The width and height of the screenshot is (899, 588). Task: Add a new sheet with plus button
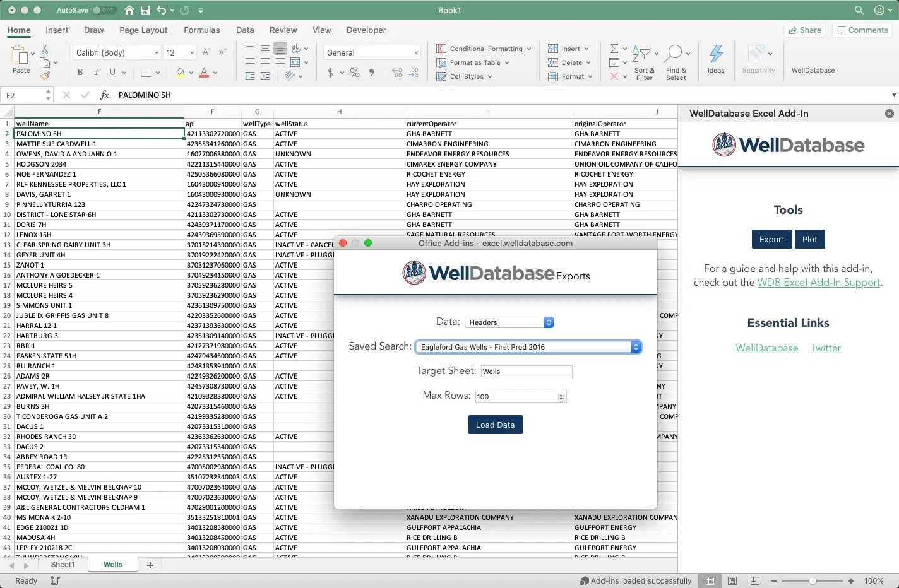tap(150, 565)
